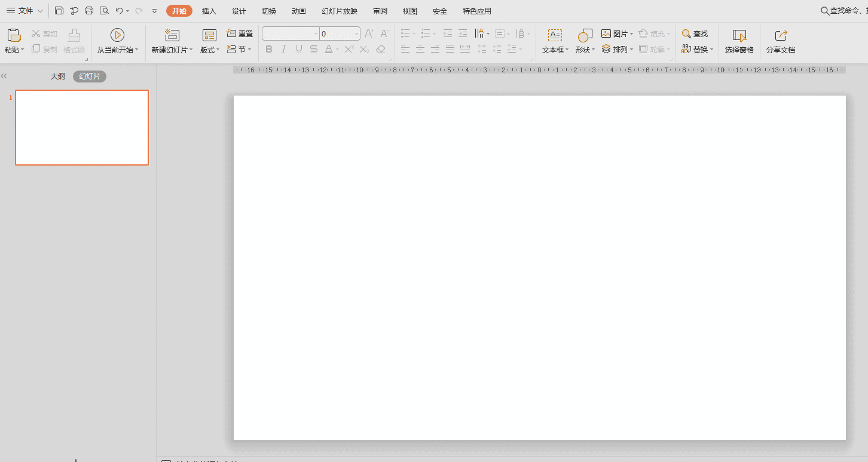Viewport: 868px width, 462px height.
Task: Open the font name dropdown
Action: pyautogui.click(x=291, y=33)
